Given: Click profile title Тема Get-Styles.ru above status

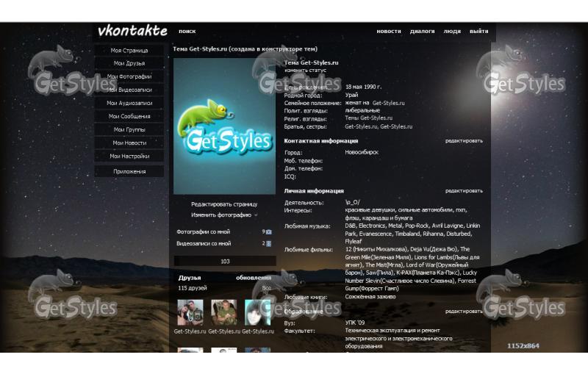Looking at the screenshot, I should pos(311,63).
